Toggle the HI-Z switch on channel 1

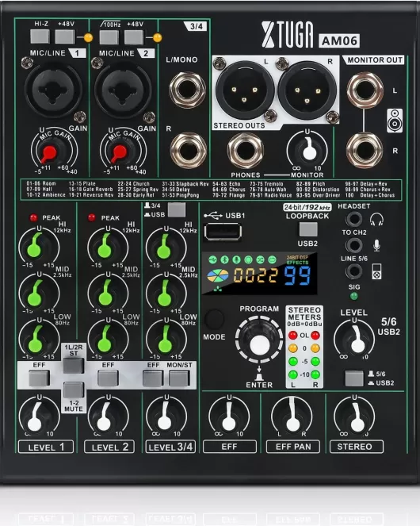pyautogui.click(x=40, y=36)
